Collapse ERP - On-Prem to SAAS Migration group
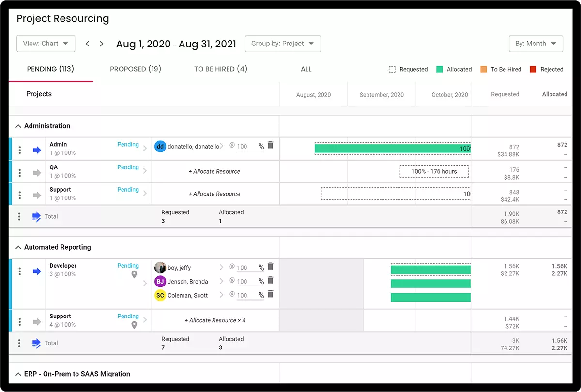 (18, 374)
